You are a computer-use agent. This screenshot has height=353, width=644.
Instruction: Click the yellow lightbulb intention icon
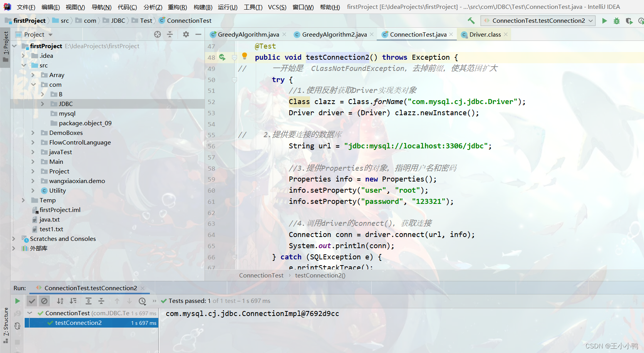pos(245,56)
